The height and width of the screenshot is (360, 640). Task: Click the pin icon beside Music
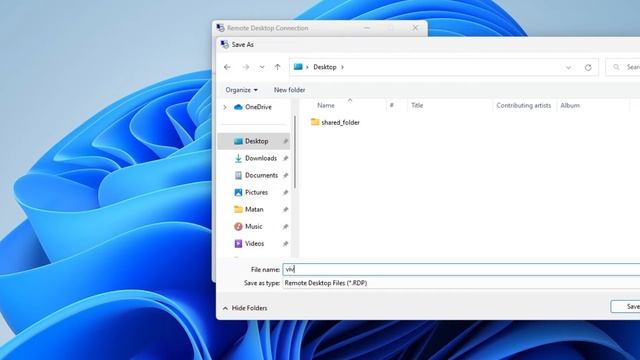285,227
